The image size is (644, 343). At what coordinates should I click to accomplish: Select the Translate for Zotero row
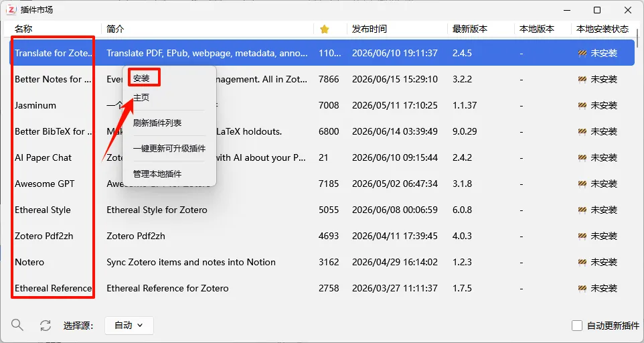[322, 53]
